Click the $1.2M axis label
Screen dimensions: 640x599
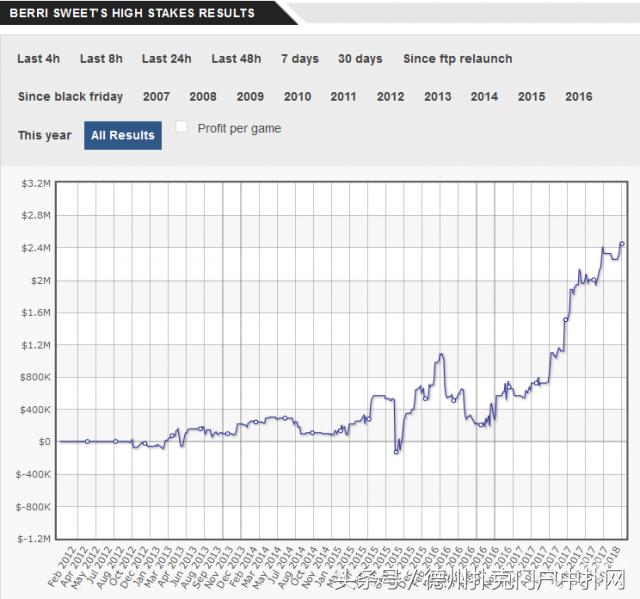(x=36, y=346)
